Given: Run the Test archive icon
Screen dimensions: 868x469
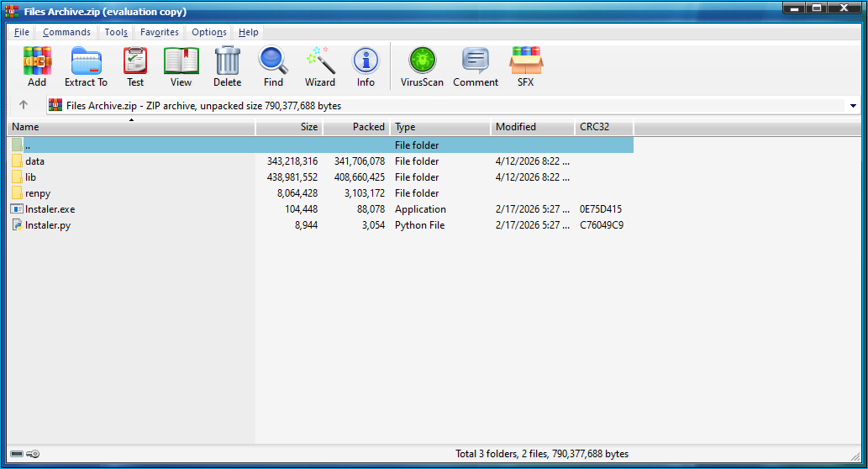Looking at the screenshot, I should [135, 61].
